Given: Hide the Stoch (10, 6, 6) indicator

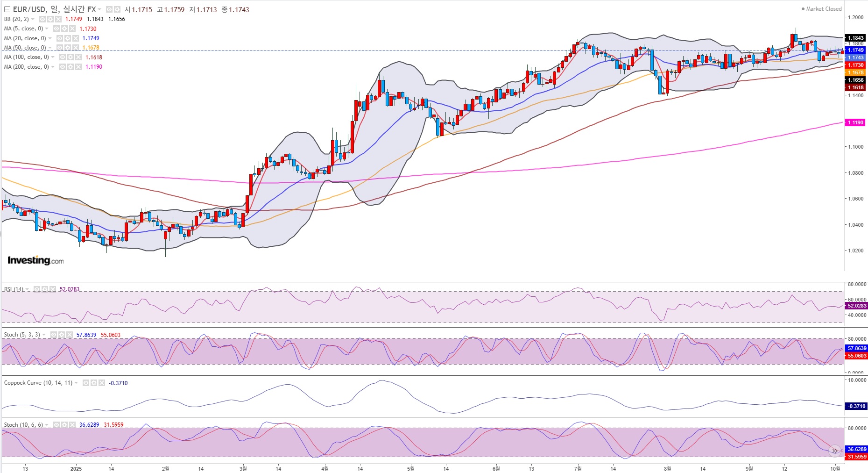Looking at the screenshot, I should coord(56,425).
